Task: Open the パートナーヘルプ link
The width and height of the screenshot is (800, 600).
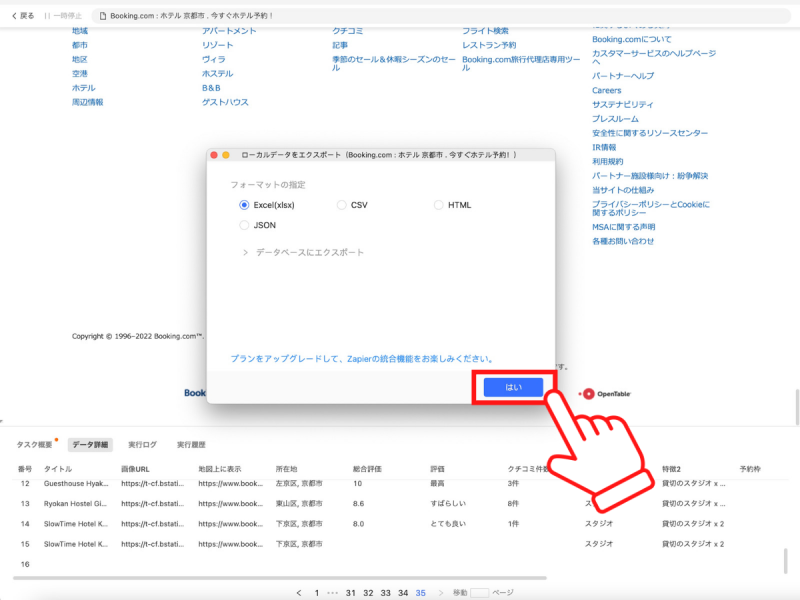Action: point(623,76)
